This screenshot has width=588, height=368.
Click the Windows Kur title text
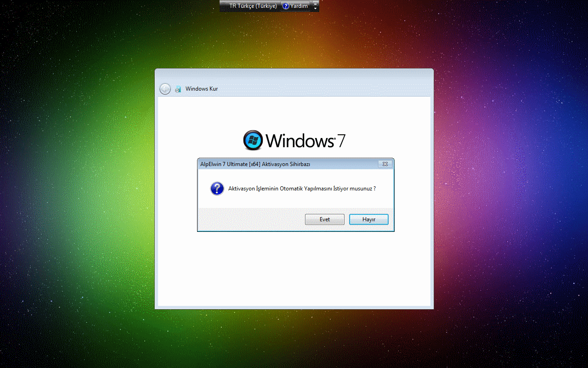202,89
